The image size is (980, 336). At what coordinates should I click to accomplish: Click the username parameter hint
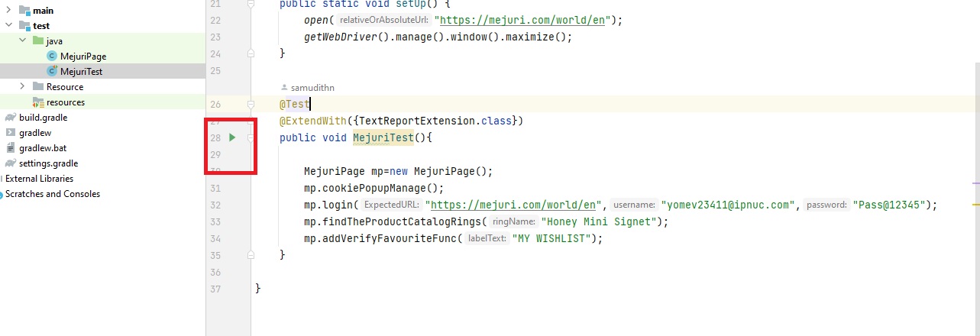[x=636, y=205]
